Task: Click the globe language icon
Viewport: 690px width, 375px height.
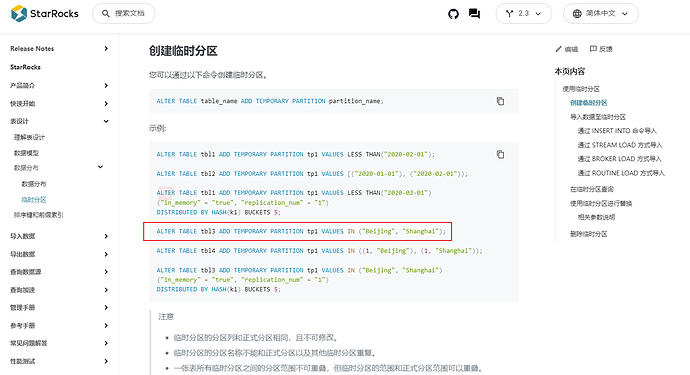Action: [x=577, y=14]
